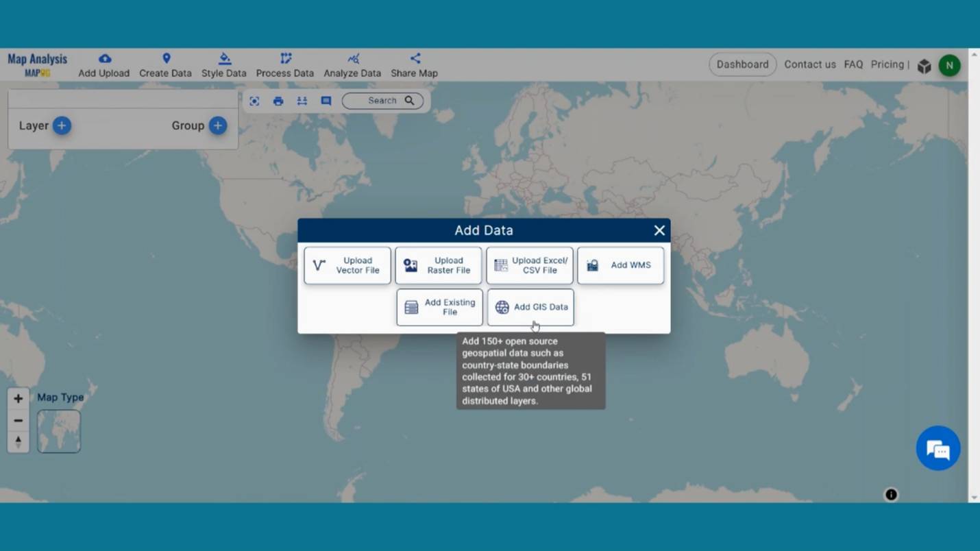Screen dimensions: 980x551
Task: Select Add GIS Data option
Action: point(530,307)
